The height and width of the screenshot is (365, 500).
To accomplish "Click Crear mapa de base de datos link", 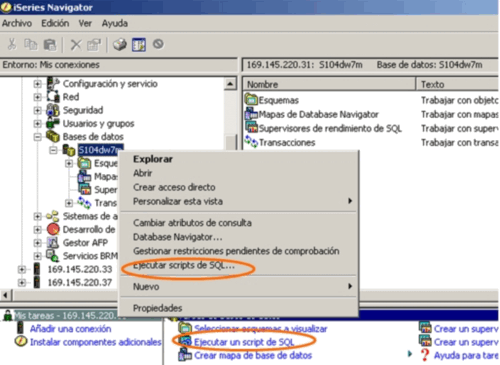I will coord(253,355).
